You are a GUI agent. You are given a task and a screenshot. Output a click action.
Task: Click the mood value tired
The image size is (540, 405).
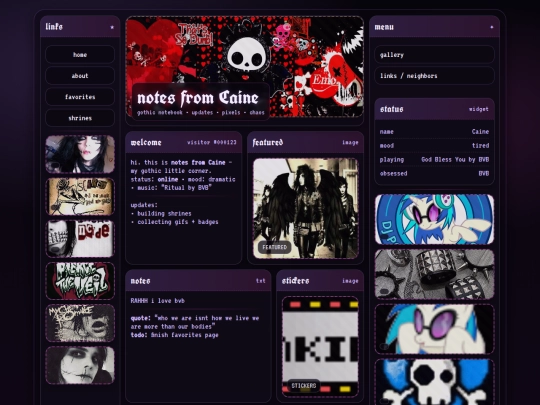pyautogui.click(x=480, y=146)
